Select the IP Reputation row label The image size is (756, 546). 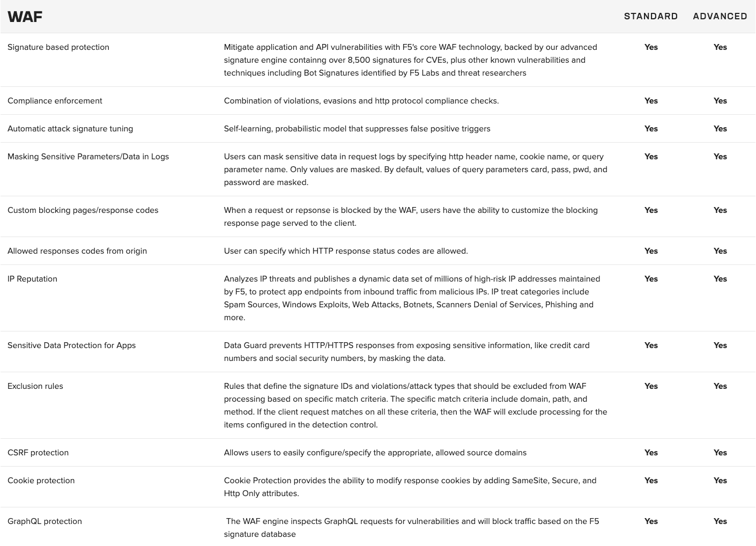click(32, 279)
